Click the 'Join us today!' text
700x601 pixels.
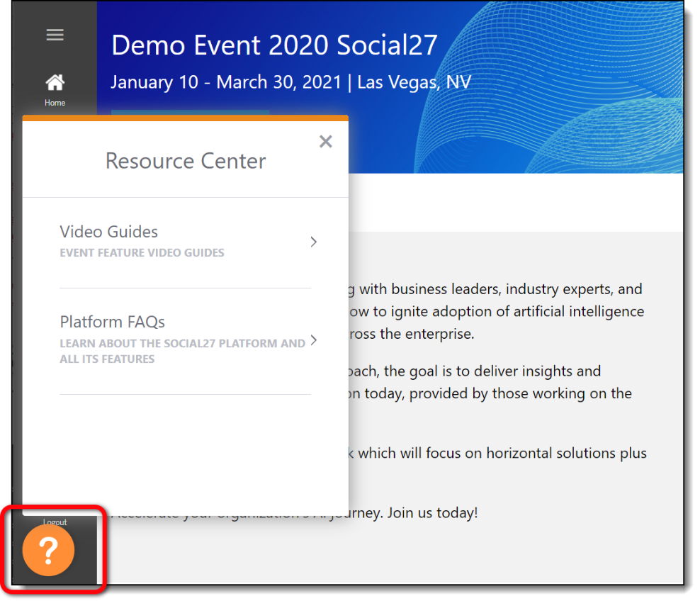click(432, 512)
